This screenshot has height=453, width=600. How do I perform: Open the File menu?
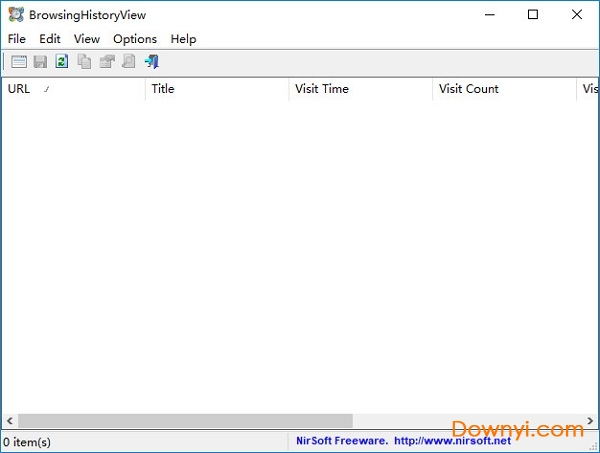17,39
